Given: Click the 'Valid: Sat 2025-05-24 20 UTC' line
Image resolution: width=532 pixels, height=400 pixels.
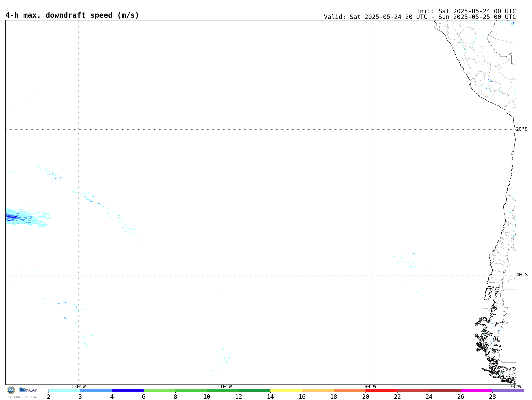Looking at the screenshot, I should click(420, 17).
